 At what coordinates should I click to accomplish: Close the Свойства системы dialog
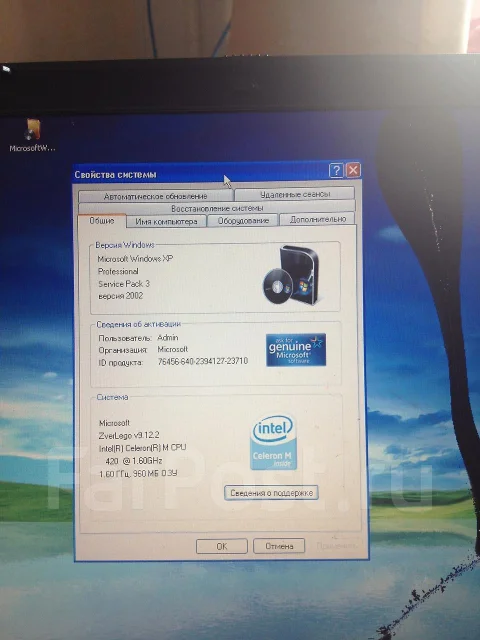pos(353,170)
